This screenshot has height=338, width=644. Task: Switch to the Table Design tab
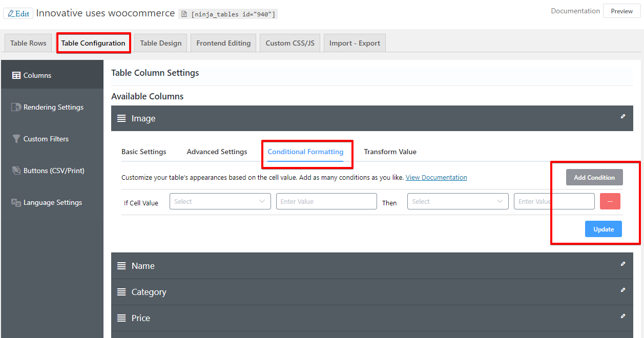click(161, 43)
